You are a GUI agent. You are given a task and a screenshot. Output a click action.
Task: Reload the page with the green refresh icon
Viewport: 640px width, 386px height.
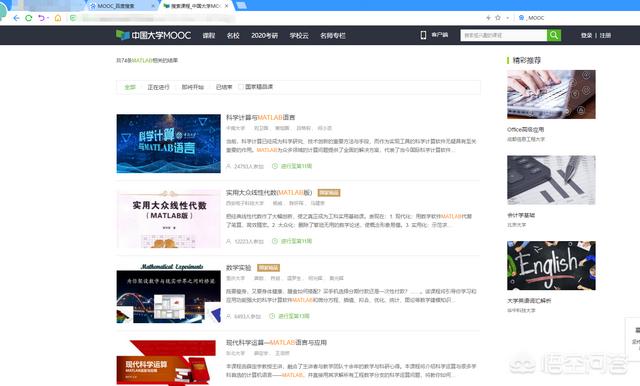pyautogui.click(x=29, y=18)
